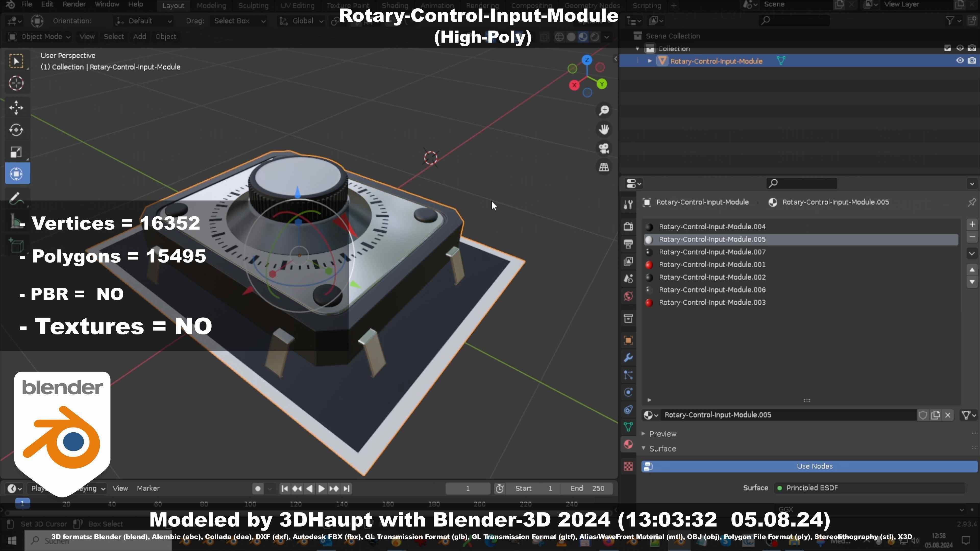Image resolution: width=980 pixels, height=551 pixels.
Task: Select the Scale tool
Action: tap(16, 152)
